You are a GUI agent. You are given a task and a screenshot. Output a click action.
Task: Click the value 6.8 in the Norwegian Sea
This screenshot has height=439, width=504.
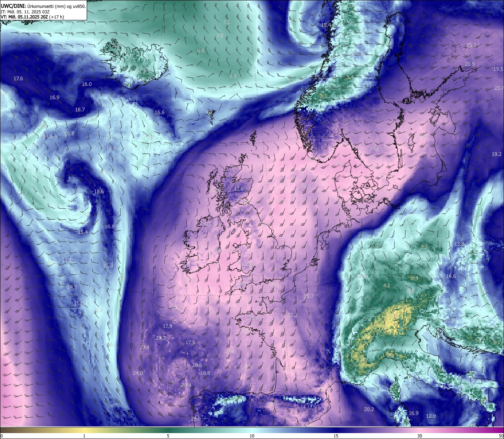233,76
